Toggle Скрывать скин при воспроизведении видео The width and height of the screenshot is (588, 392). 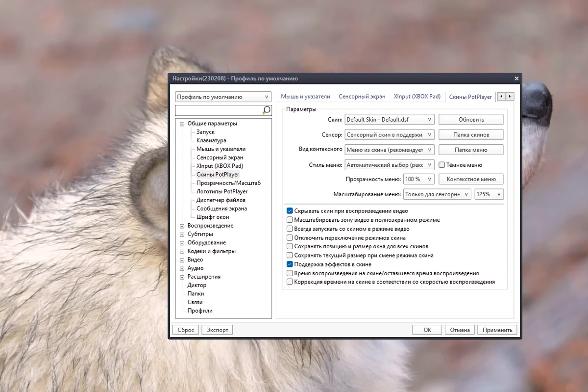[290, 211]
